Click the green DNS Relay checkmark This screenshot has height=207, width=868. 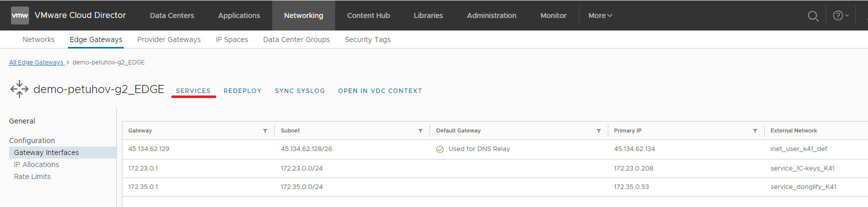tap(440, 149)
